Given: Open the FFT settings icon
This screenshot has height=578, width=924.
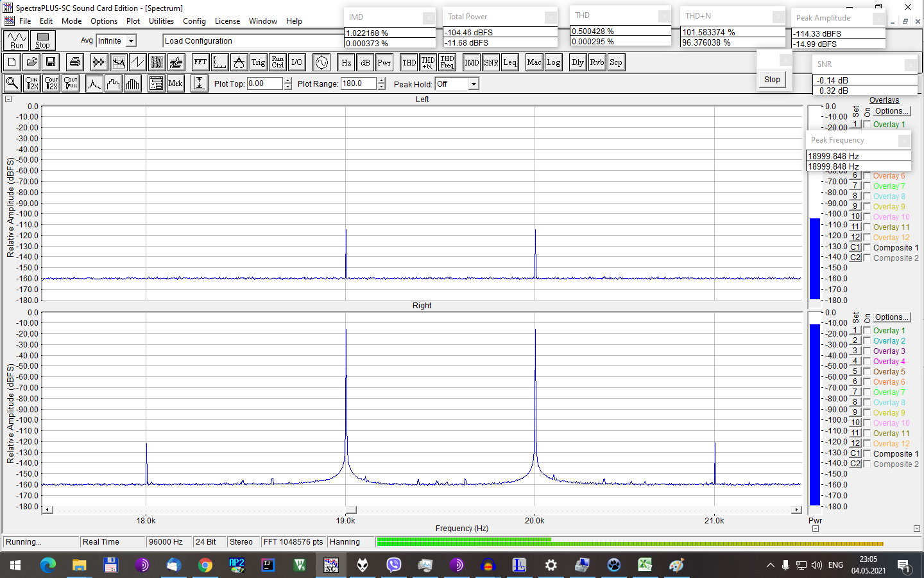Looking at the screenshot, I should [200, 62].
